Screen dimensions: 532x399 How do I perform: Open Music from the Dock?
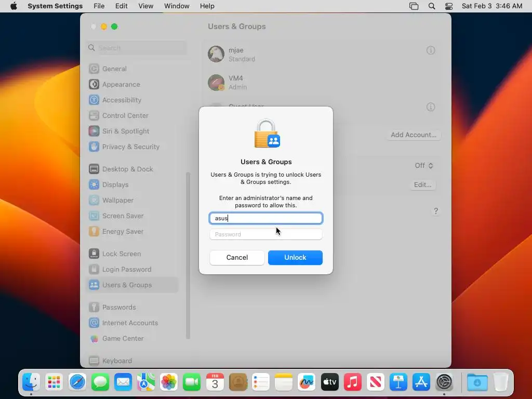click(x=353, y=382)
